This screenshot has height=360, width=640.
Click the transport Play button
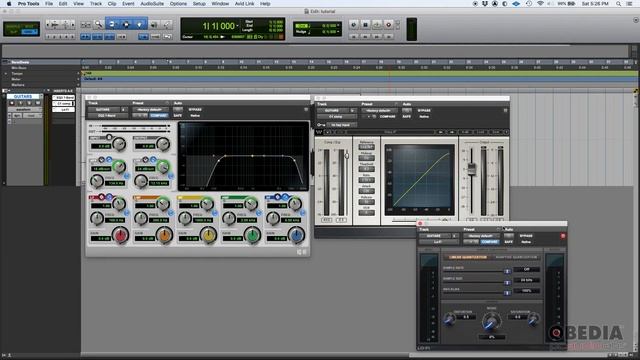click(377, 25)
